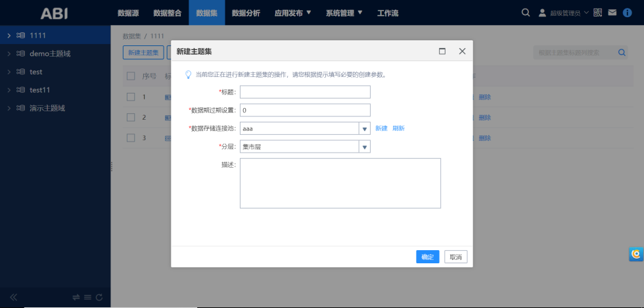This screenshot has height=308, width=644.
Task: Open the 工作流 tab
Action: (388, 13)
